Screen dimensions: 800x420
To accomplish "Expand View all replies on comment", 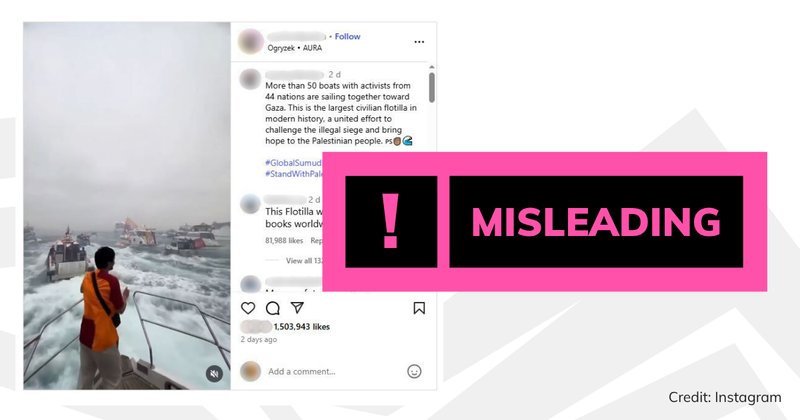I will pyautogui.click(x=304, y=260).
